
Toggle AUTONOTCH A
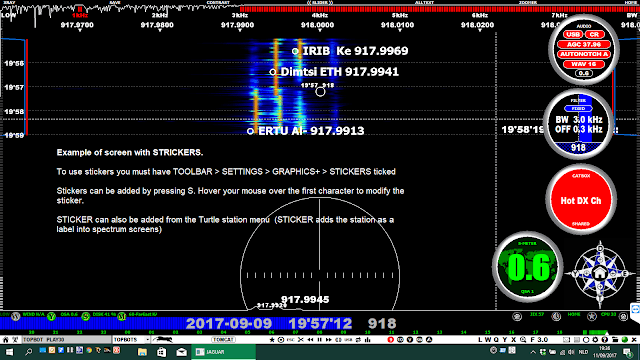coord(584,54)
